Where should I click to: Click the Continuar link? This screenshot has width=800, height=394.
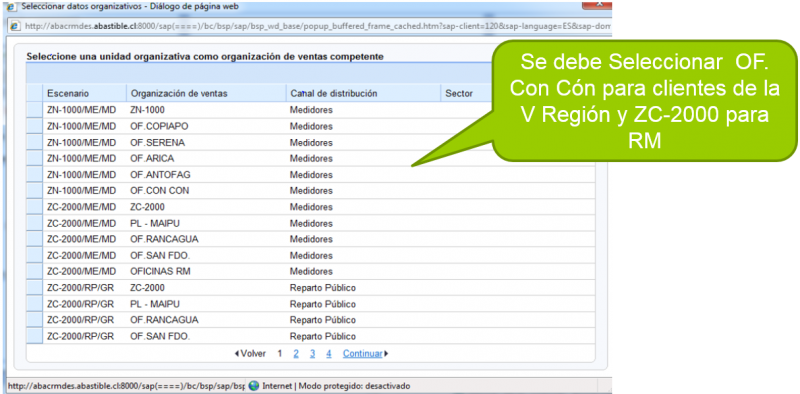click(x=362, y=354)
